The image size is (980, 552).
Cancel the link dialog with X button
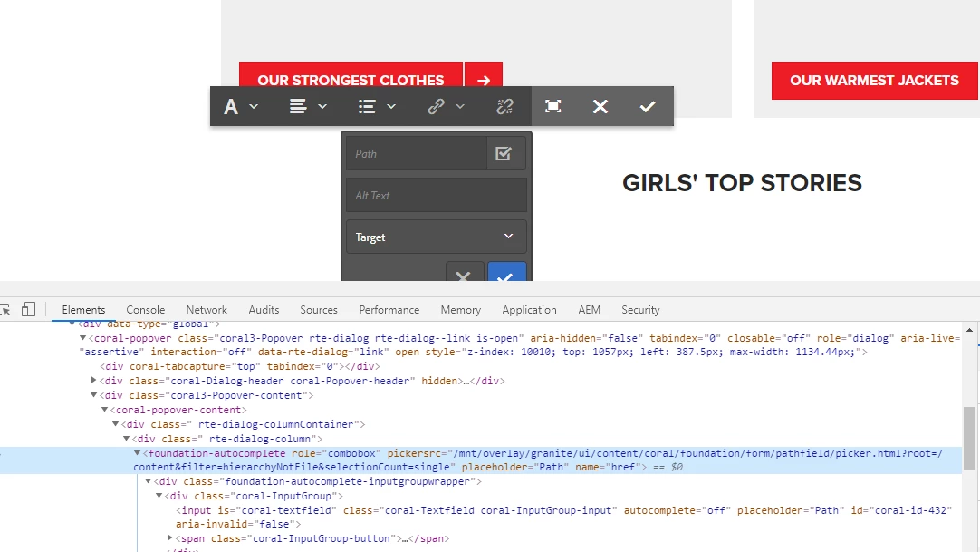tap(464, 273)
